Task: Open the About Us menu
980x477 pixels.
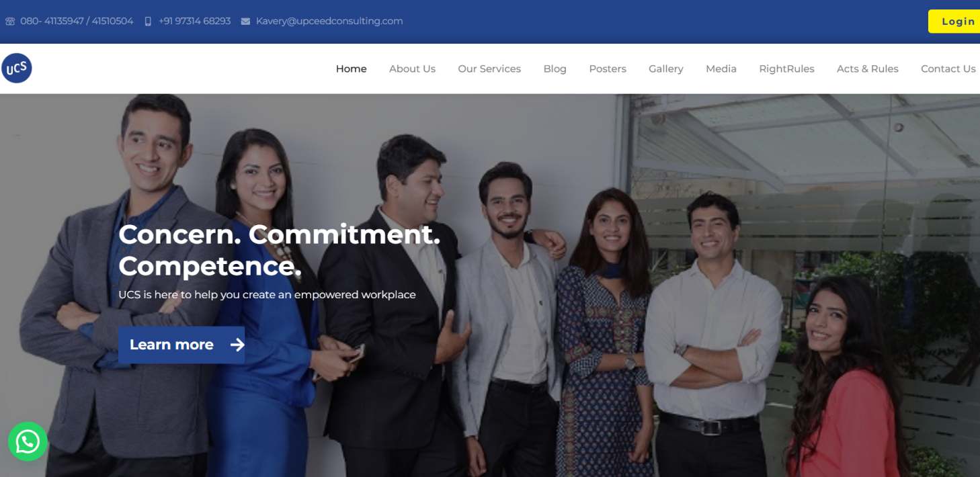Action: coord(412,69)
